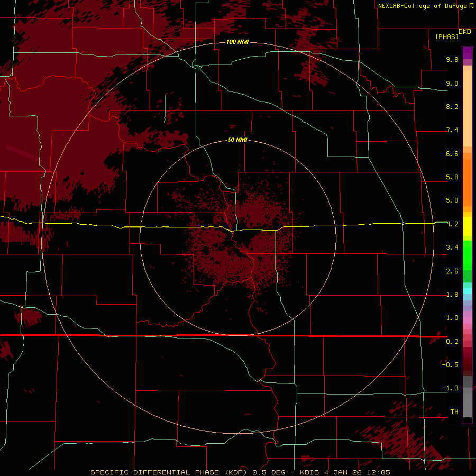Image resolution: width=476 pixels, height=476 pixels.
Task: Click the 5.0 value on the color scale
Action: (452, 200)
